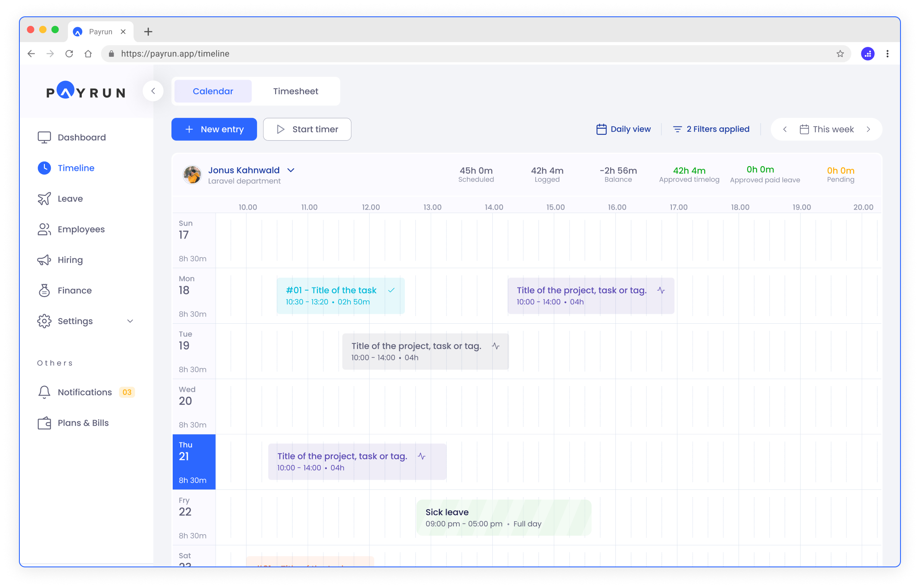Open Jonus Kahnwald employee dropdown

click(291, 170)
